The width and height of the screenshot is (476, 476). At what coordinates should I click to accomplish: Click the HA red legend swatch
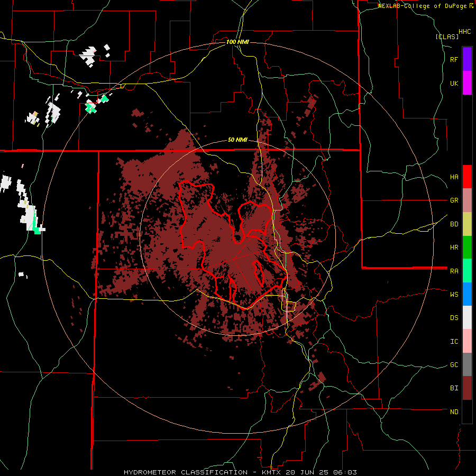tap(467, 177)
